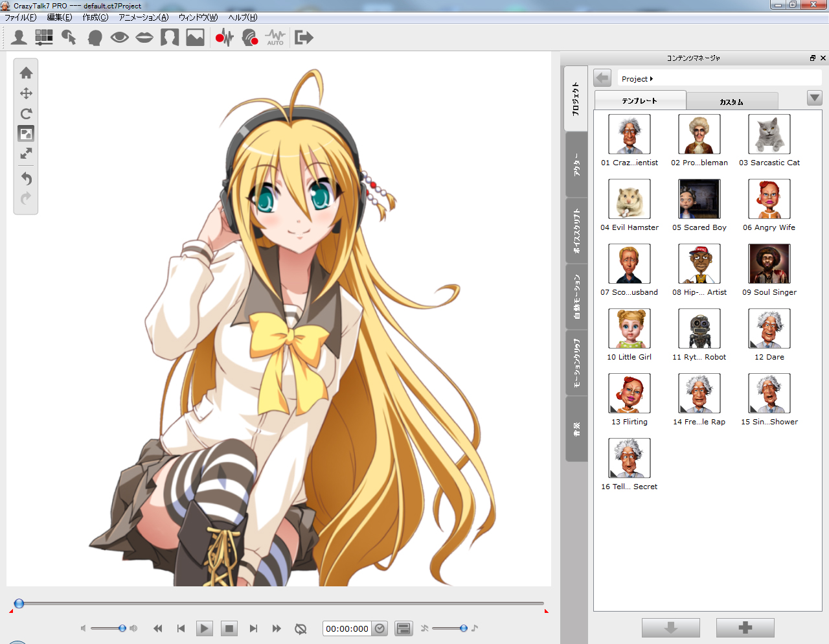Viewport: 829px width, 644px height.
Task: Click the face puppet record icon
Action: pyautogui.click(x=249, y=38)
